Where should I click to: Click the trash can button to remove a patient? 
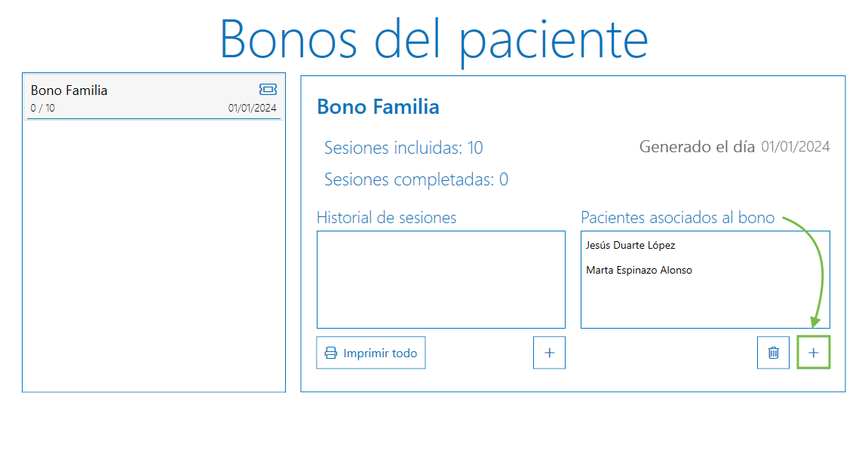pos(772,352)
